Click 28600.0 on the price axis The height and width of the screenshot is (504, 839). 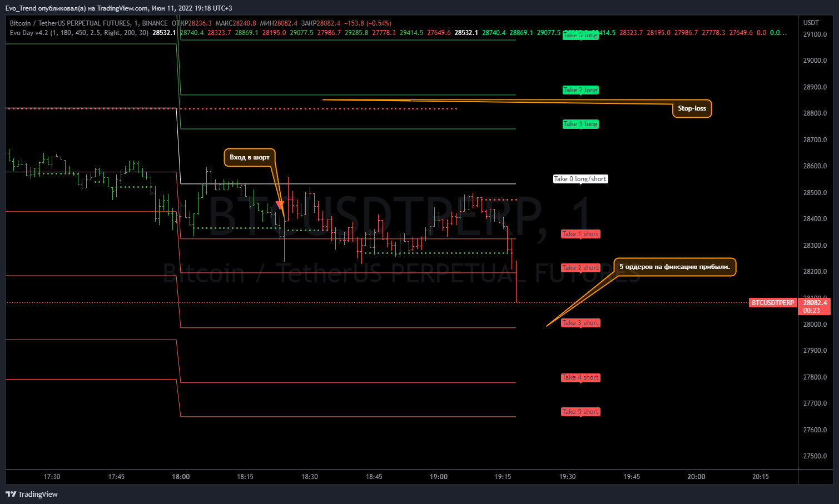click(815, 166)
